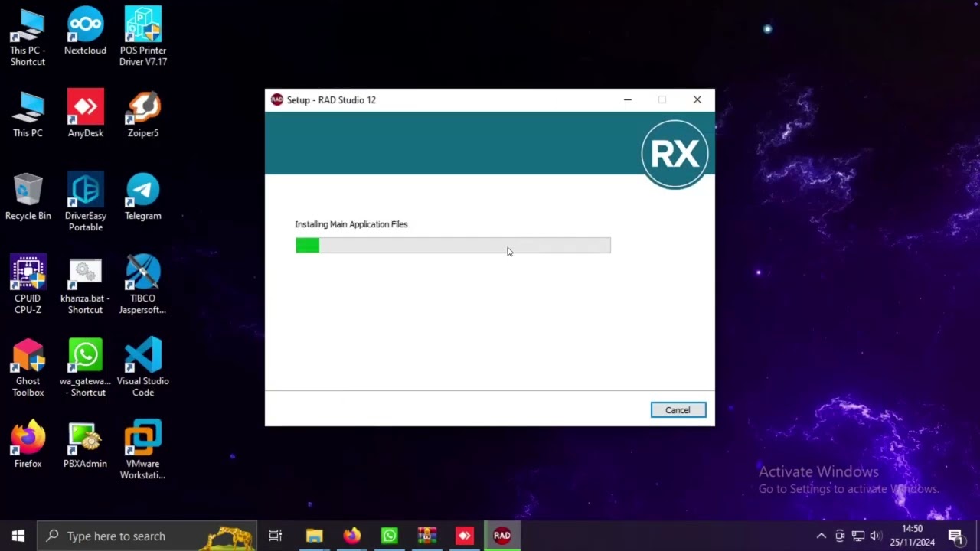
Task: Select the Ghost Toolbox desktop icon
Action: 28,367
